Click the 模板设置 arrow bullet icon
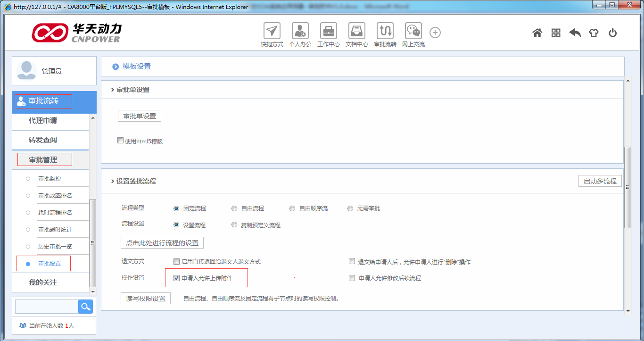The height and width of the screenshot is (341, 644). [x=116, y=67]
